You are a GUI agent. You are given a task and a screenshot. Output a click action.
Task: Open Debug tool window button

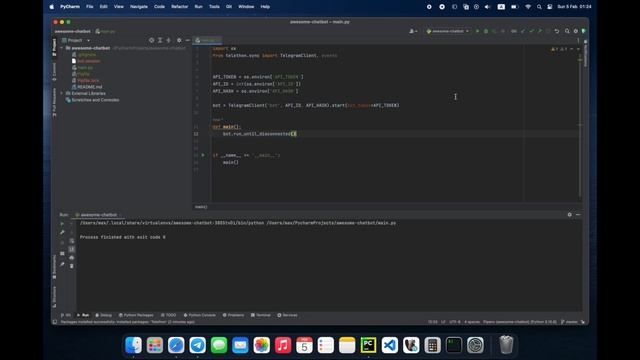tap(103, 315)
